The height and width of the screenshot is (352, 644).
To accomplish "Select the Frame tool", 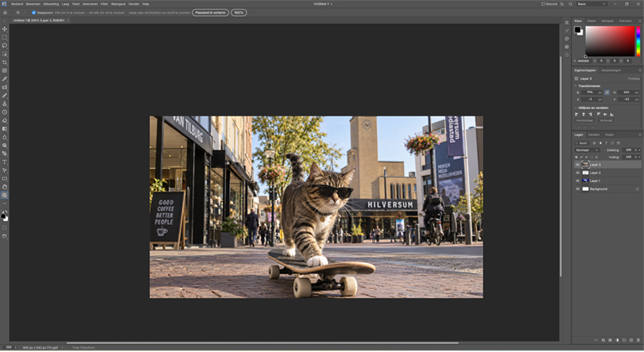I will [x=5, y=71].
